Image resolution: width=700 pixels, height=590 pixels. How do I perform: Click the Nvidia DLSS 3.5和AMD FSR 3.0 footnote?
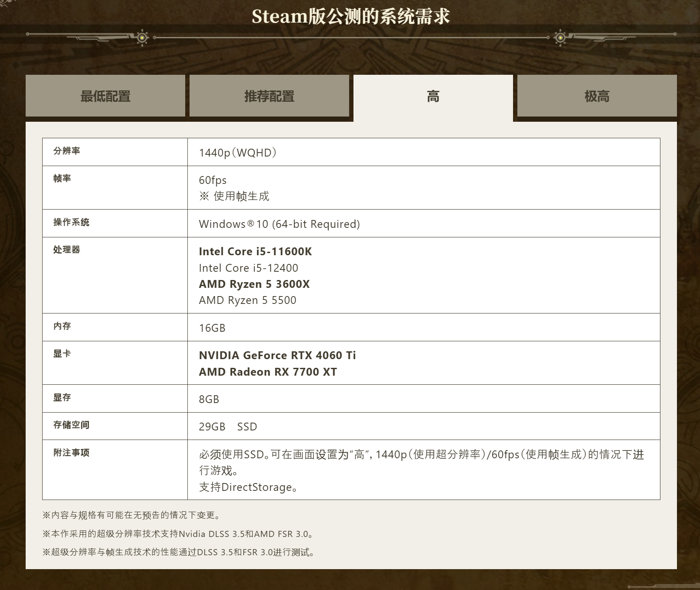(x=179, y=534)
